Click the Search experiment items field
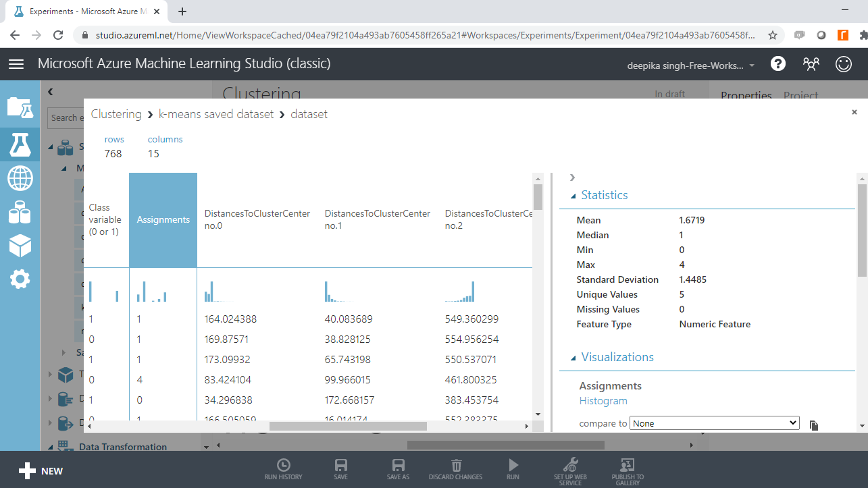Image resolution: width=868 pixels, height=488 pixels. [x=66, y=117]
